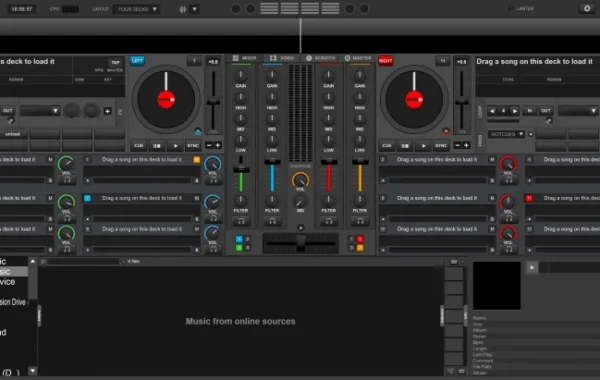Click the crossfader handle
Image resolution: width=600 pixels, height=380 pixels.
point(301,243)
